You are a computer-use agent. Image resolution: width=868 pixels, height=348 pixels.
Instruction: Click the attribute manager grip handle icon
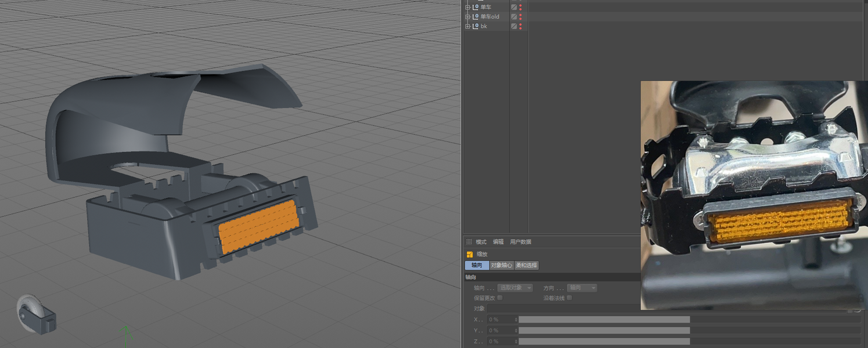tap(469, 242)
